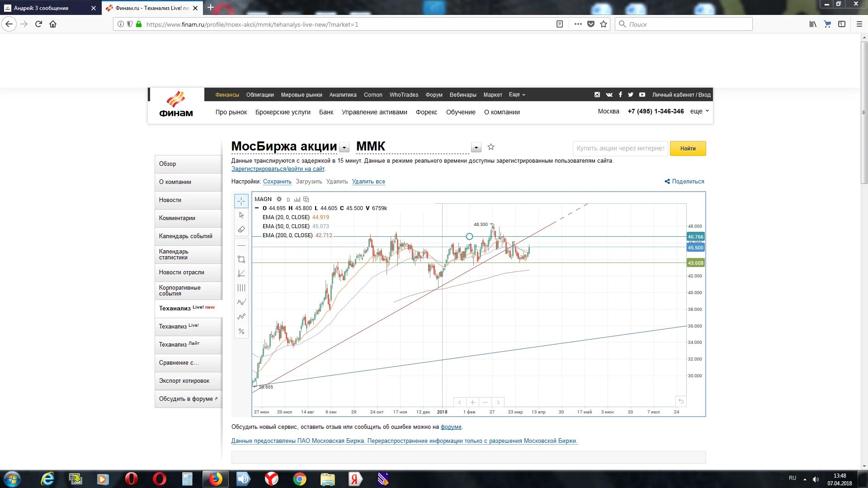
Task: Click the Сохранить settings link
Action: 277,182
